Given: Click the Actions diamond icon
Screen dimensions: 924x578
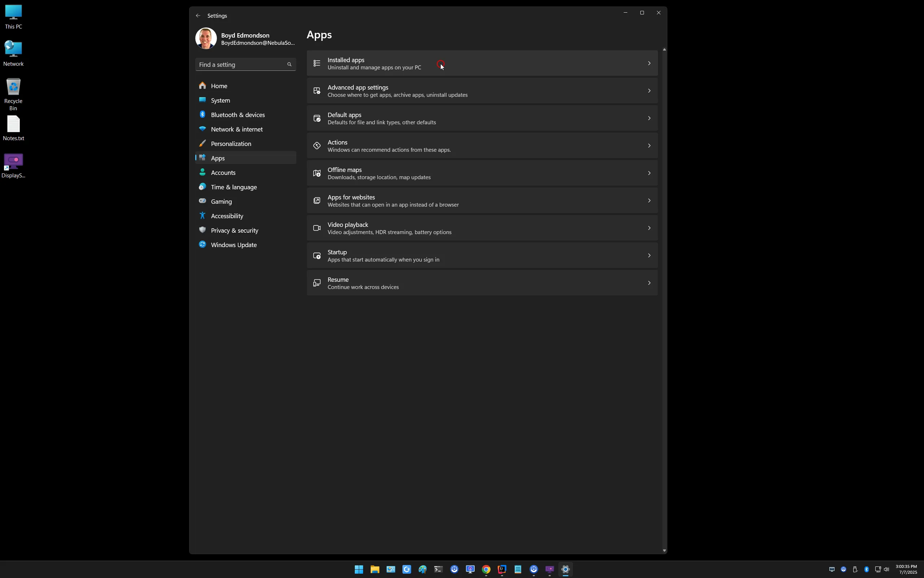Looking at the screenshot, I should (x=317, y=146).
